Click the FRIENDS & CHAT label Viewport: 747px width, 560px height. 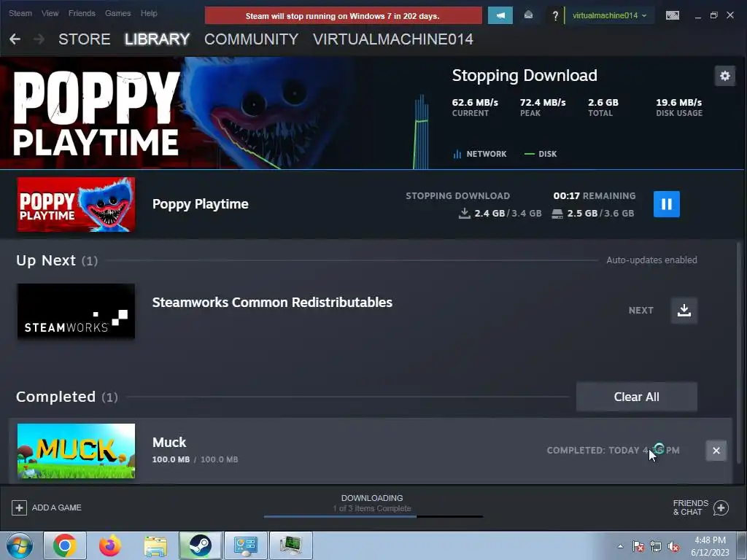click(690, 507)
